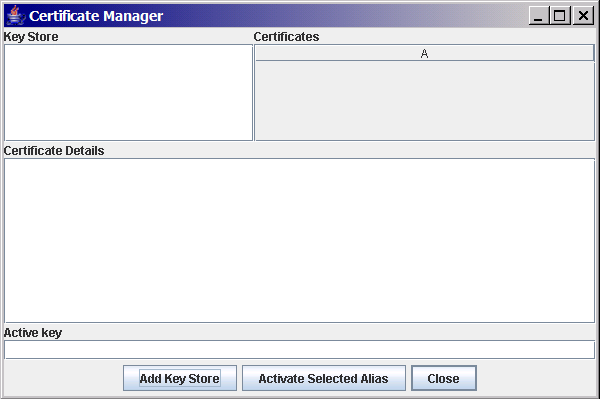
Task: Maximize the Certificate Manager window
Action: [560, 16]
